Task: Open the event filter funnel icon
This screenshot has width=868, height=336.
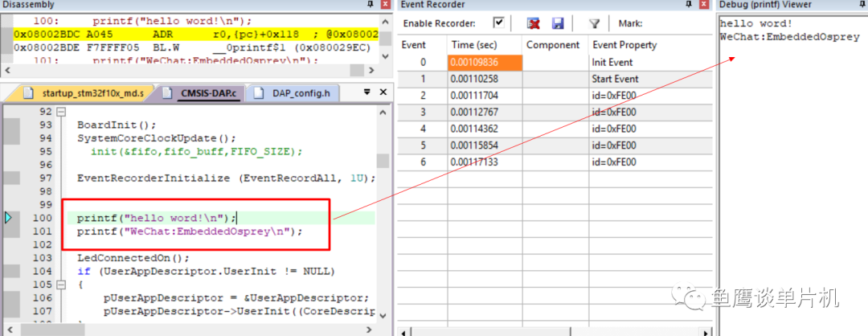Action: tap(594, 23)
